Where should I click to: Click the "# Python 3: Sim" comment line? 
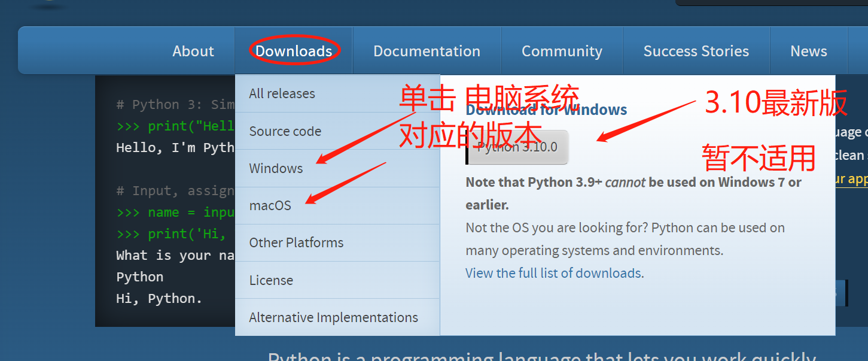click(x=175, y=104)
